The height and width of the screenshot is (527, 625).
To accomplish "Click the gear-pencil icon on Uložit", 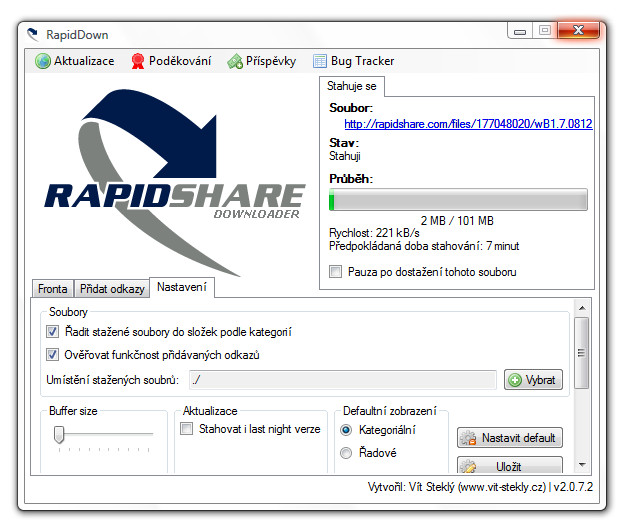I will (x=468, y=466).
